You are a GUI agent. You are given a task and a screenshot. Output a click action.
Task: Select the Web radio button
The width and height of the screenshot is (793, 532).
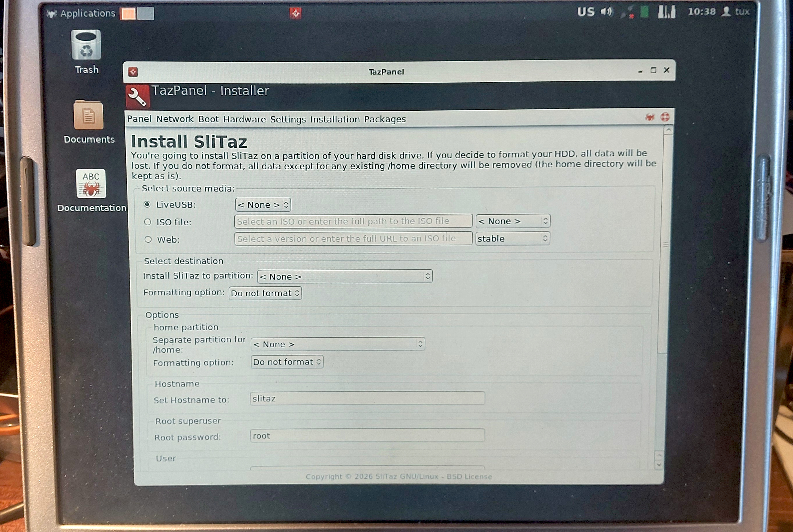pos(148,240)
